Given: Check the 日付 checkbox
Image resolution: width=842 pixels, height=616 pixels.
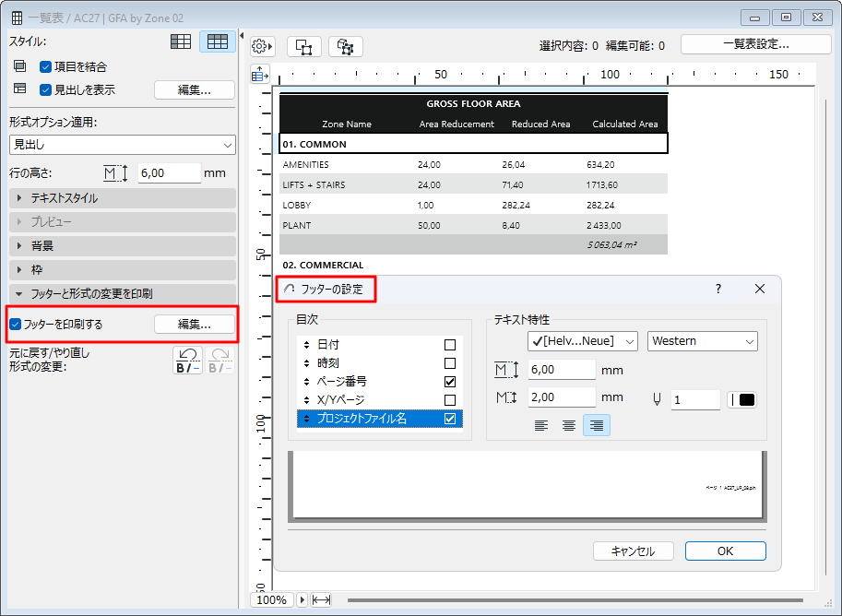Looking at the screenshot, I should [x=450, y=345].
